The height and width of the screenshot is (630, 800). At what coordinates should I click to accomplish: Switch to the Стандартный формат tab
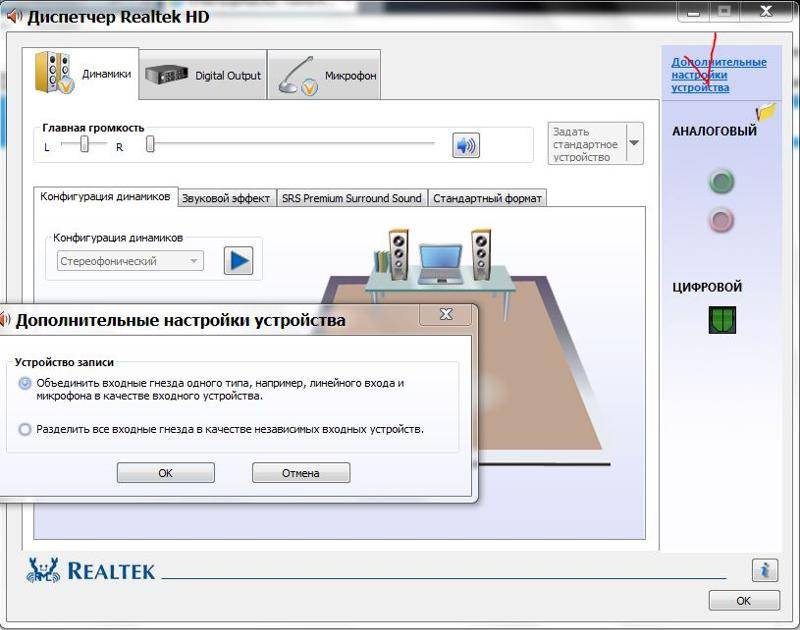487,198
